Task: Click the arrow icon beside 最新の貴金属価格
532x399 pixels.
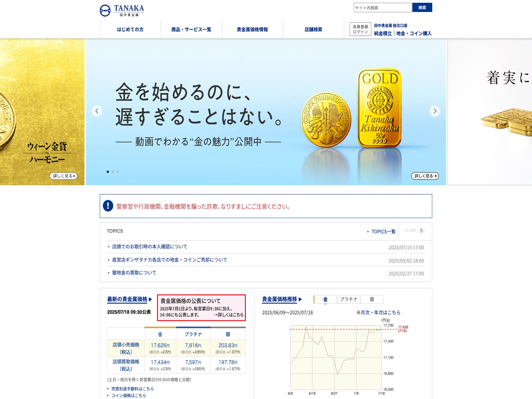Action: click(150, 299)
